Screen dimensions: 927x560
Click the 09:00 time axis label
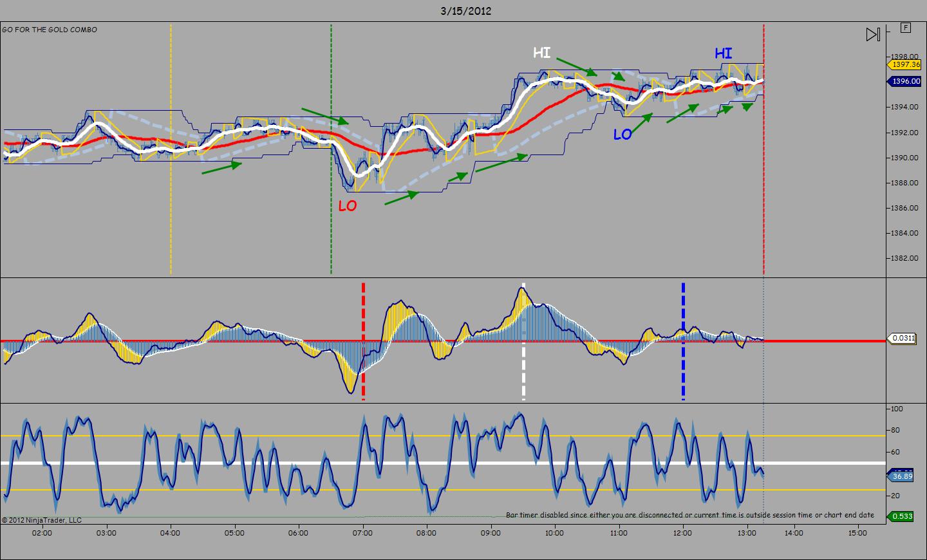pyautogui.click(x=491, y=532)
